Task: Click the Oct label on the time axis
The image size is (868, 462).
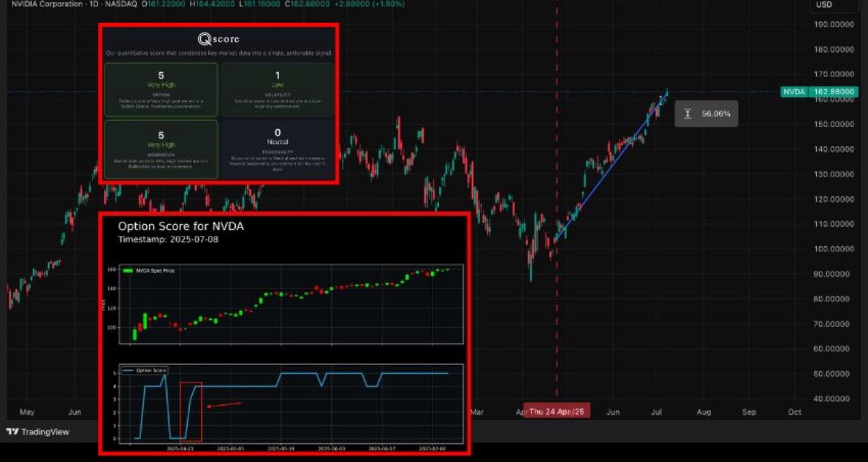Action: 795,412
